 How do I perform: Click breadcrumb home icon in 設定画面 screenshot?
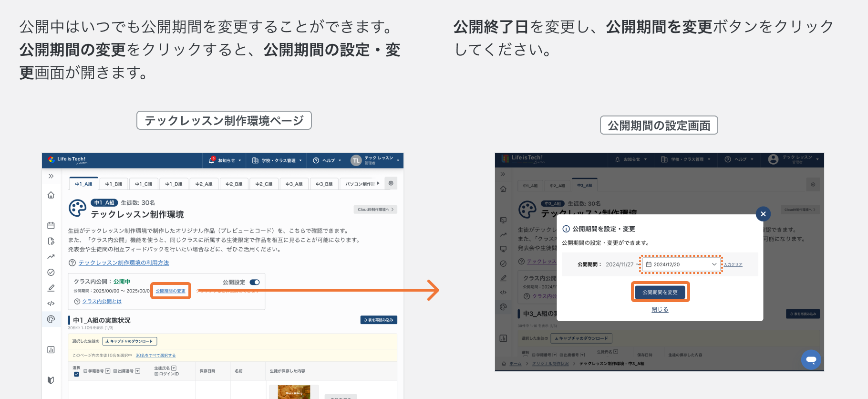[x=504, y=364]
